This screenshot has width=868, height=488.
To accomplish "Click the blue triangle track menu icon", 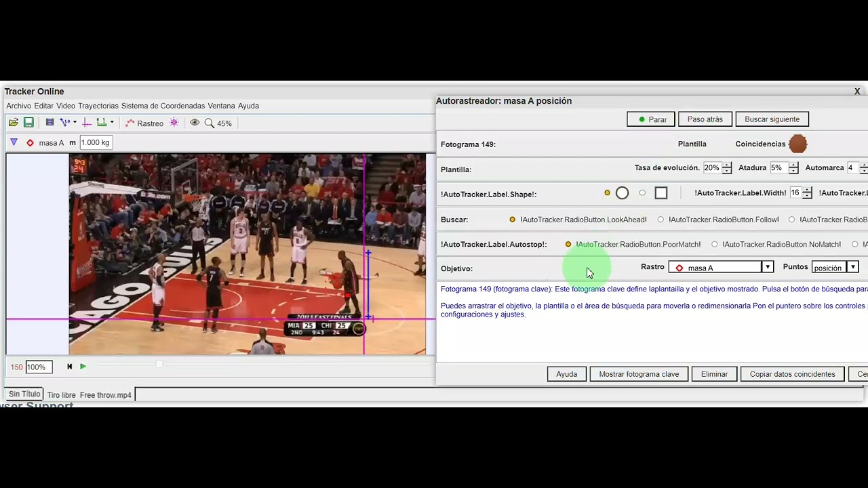I will [14, 142].
